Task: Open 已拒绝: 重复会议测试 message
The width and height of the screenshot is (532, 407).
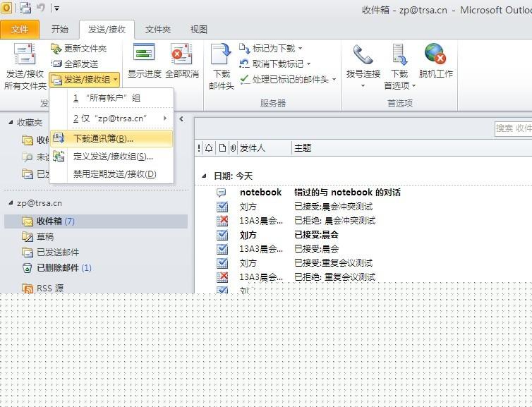Action: tap(363, 277)
